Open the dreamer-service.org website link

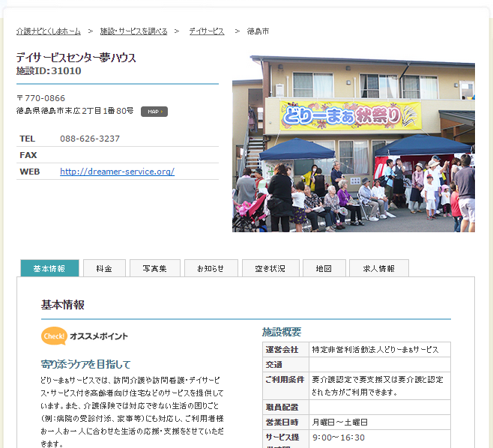117,172
